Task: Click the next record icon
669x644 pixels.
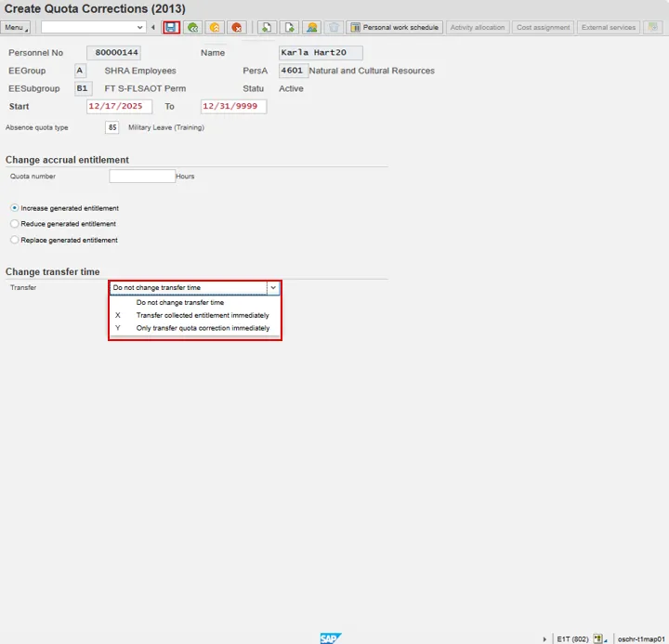Action: tap(290, 28)
